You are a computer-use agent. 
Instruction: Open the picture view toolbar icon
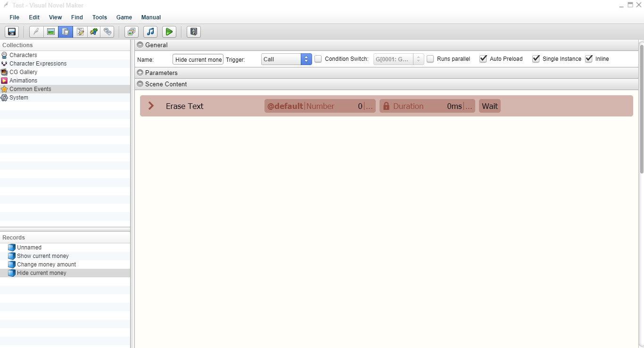pos(51,32)
